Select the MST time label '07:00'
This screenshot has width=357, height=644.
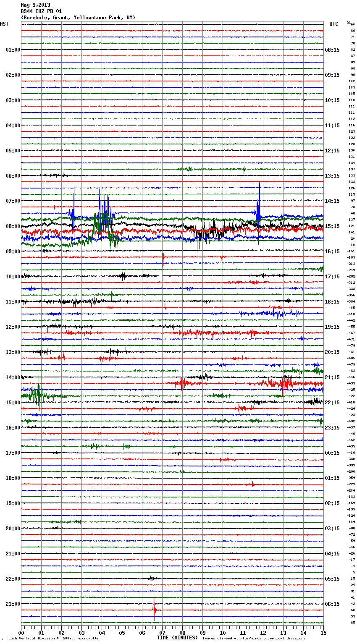[x=13, y=201]
